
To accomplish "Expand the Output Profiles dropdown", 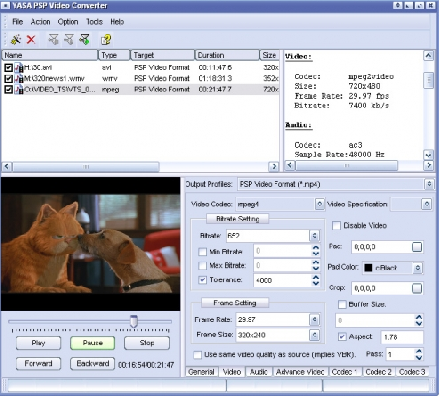I will [429, 184].
